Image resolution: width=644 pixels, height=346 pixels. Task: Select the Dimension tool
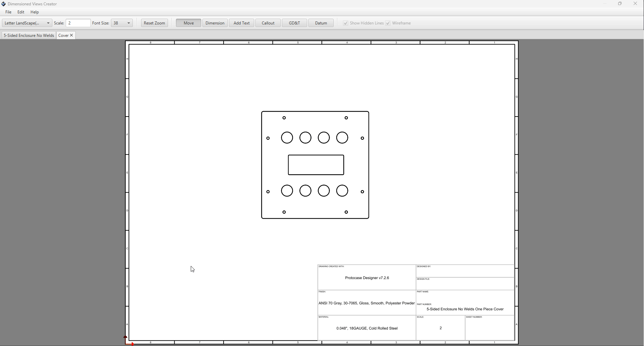click(215, 23)
